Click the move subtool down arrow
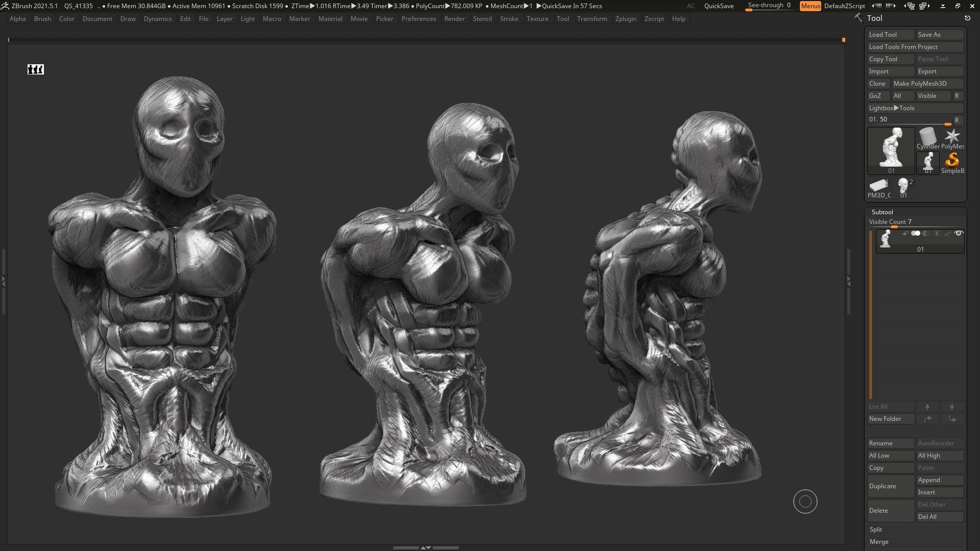This screenshot has height=551, width=980. 952,407
